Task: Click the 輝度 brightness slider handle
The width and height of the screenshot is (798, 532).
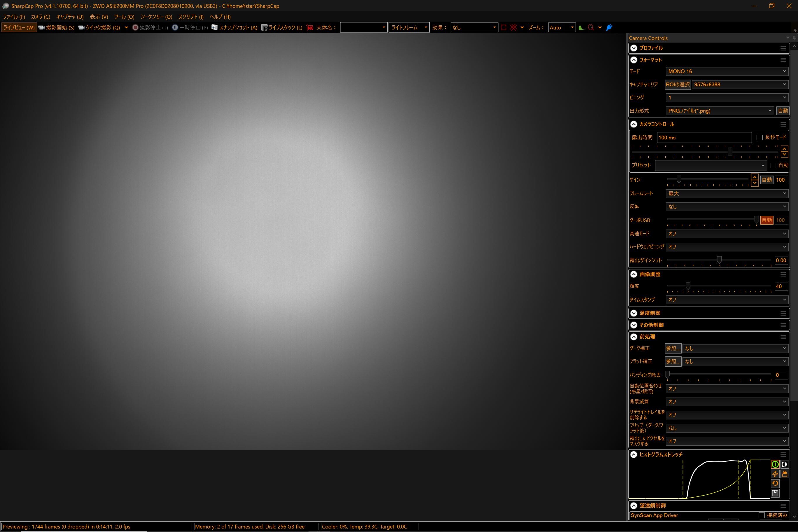Action: 688,286
